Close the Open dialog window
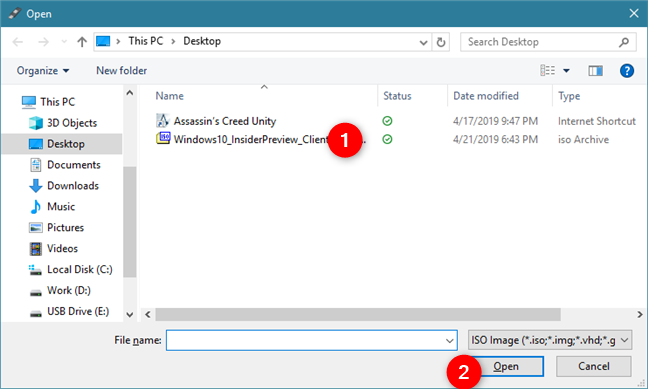 pos(634,14)
